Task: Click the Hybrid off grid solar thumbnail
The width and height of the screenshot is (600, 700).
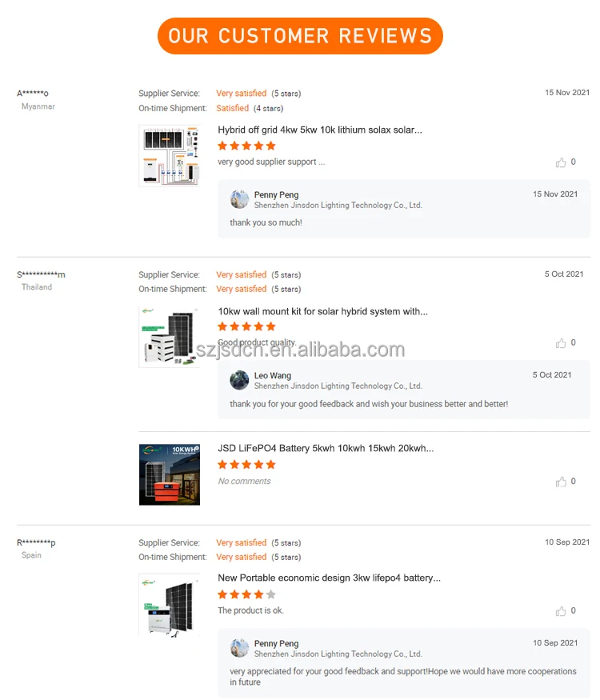Action: (x=169, y=155)
